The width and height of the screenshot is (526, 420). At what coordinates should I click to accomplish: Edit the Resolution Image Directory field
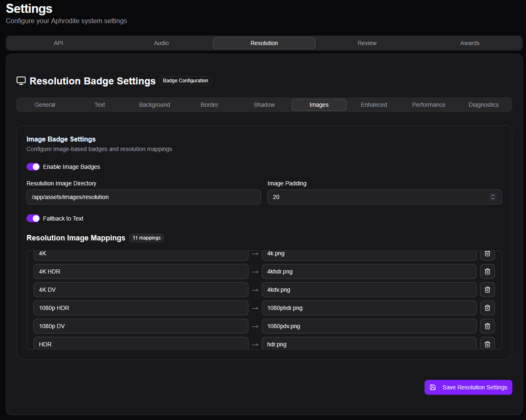[x=144, y=197]
